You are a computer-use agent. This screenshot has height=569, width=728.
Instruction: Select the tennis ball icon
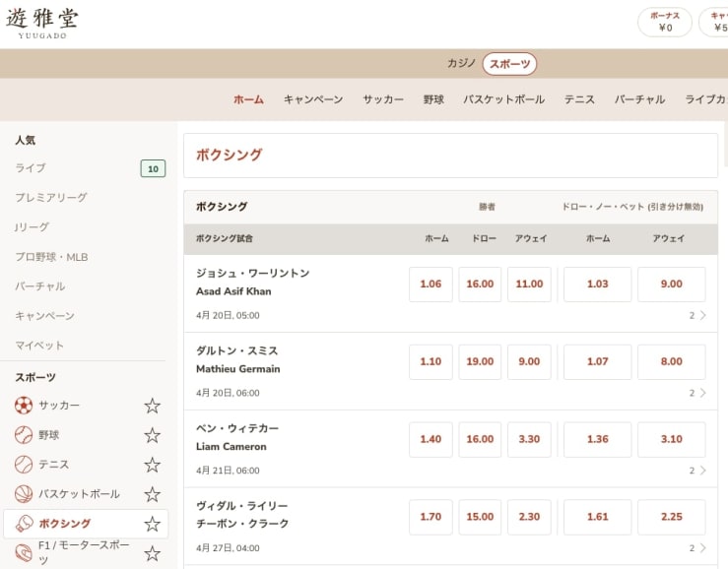pyautogui.click(x=24, y=464)
